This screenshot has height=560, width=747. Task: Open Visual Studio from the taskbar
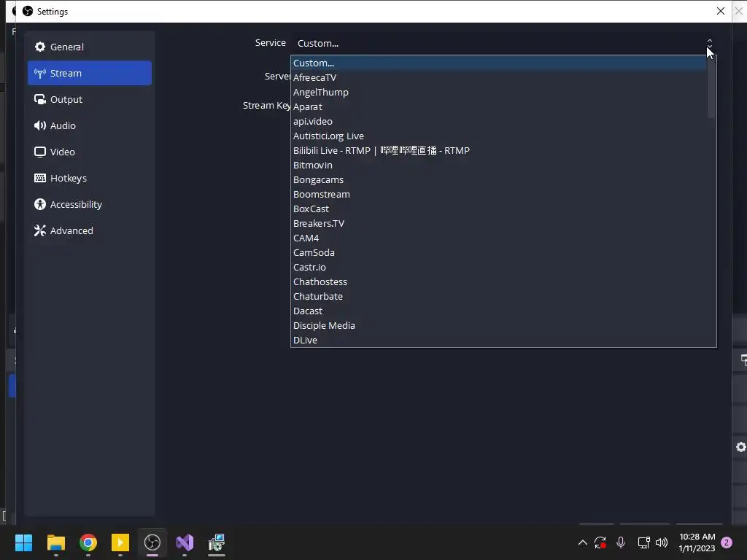(185, 542)
